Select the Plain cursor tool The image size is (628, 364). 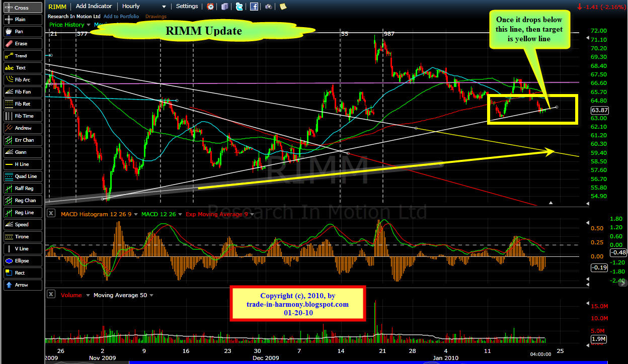tap(22, 20)
